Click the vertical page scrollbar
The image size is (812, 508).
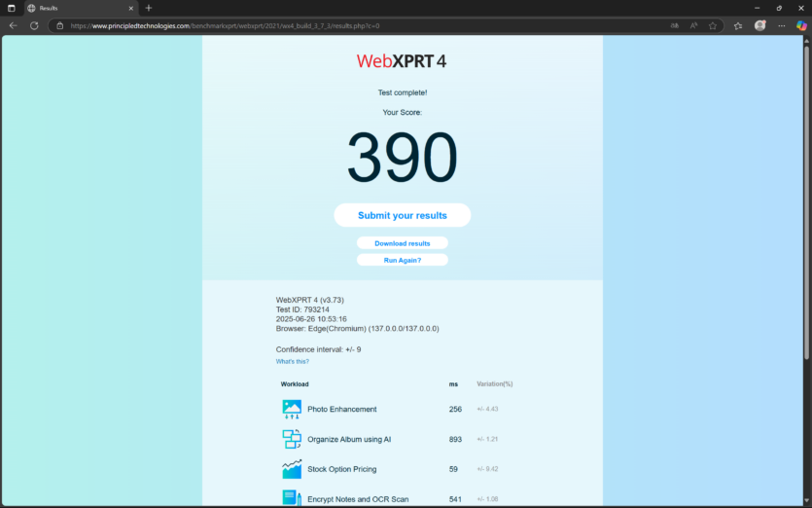click(806, 202)
